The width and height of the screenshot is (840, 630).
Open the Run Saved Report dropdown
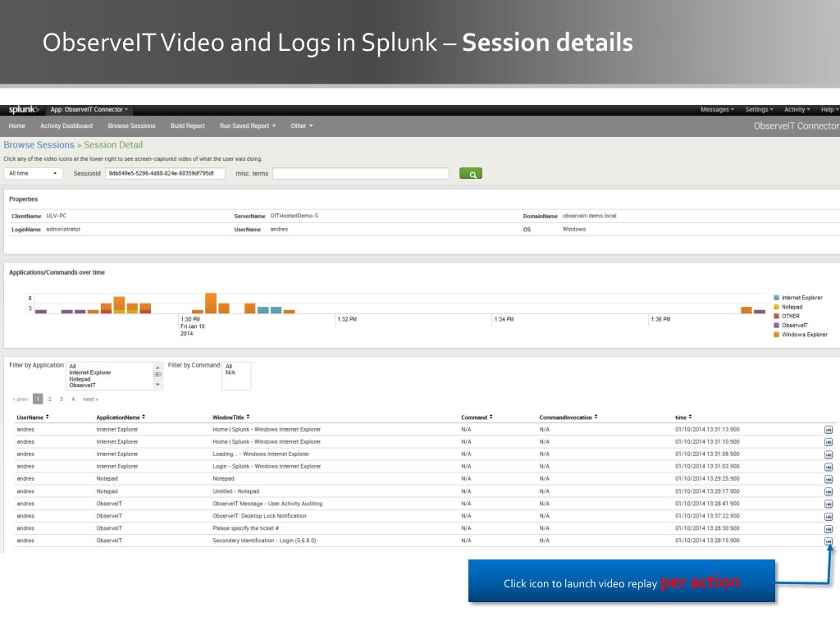click(248, 126)
